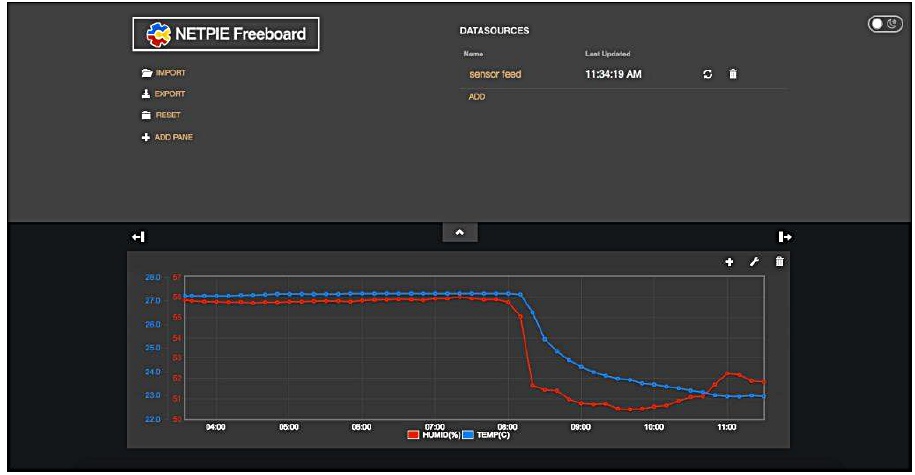The height and width of the screenshot is (475, 915).
Task: Add a widget using the pane plus icon
Action: (729, 262)
